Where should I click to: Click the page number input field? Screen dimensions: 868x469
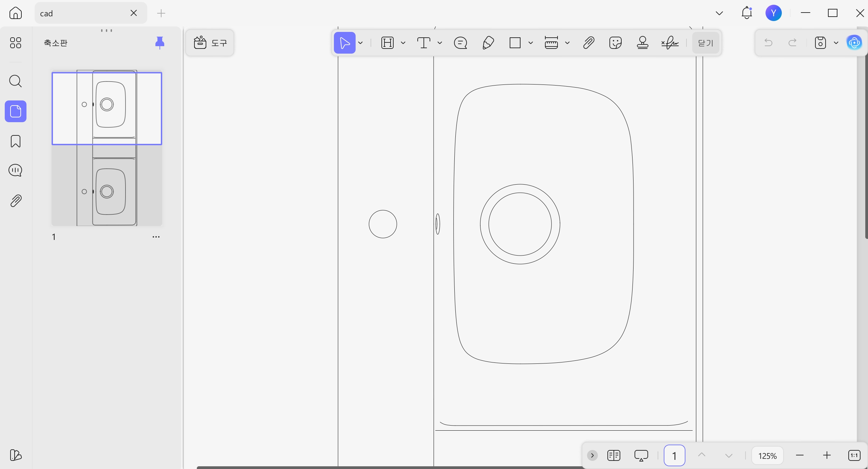pos(675,455)
